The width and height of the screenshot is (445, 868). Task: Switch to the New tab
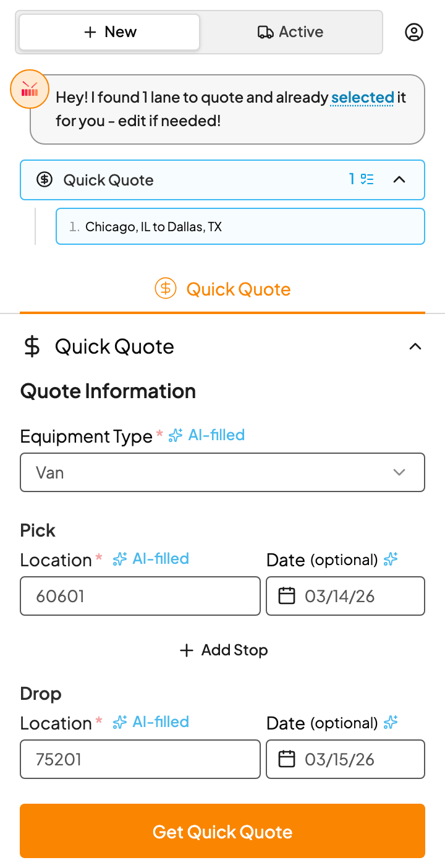[109, 32]
